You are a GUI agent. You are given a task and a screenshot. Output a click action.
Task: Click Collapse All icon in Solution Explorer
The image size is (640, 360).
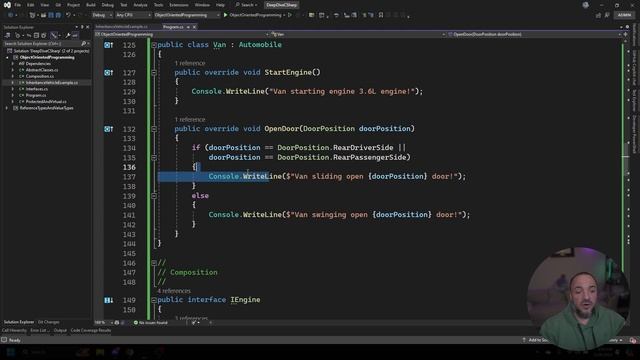(36, 36)
